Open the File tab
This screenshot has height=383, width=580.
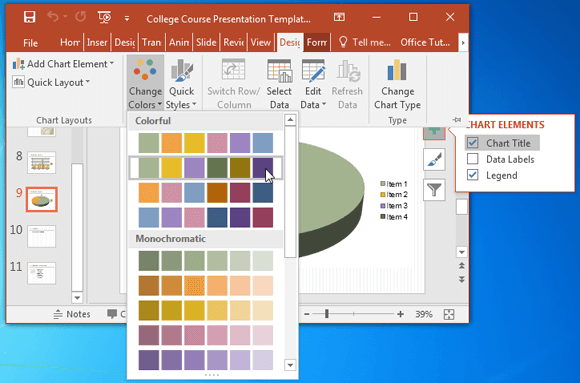click(30, 43)
